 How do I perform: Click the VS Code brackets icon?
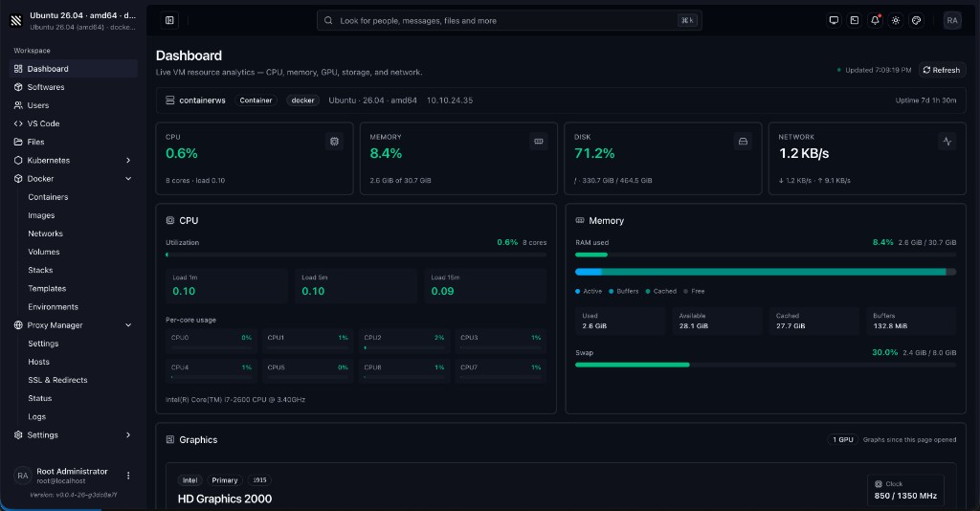tap(18, 123)
